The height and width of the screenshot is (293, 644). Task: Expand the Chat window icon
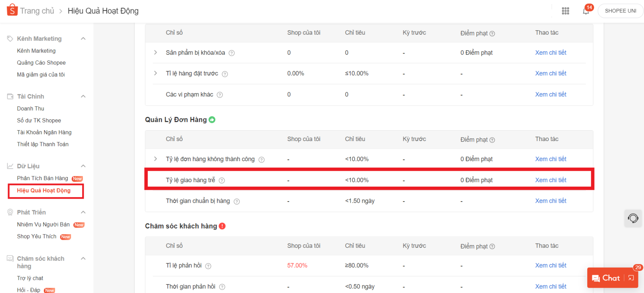pos(631,278)
